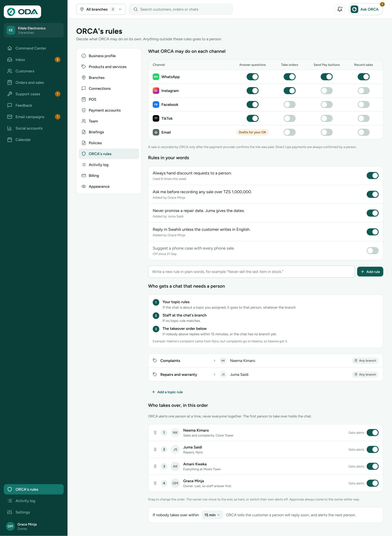Click the notifications bell icon
392x536 pixels.
[x=340, y=9]
